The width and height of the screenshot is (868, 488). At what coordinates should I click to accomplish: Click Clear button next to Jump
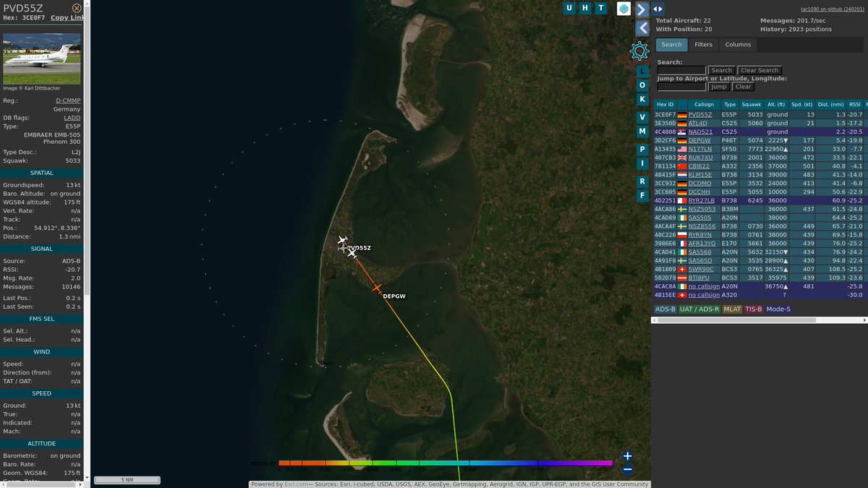pyautogui.click(x=743, y=87)
